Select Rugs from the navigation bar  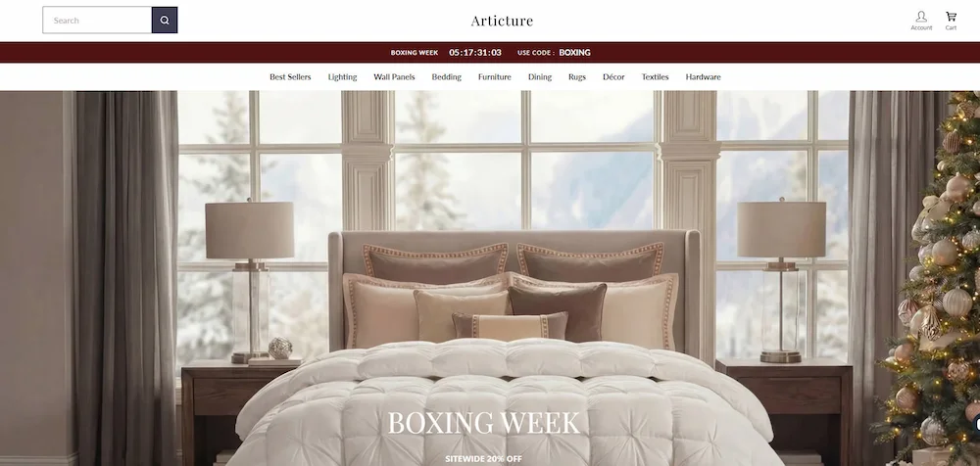coord(577,76)
